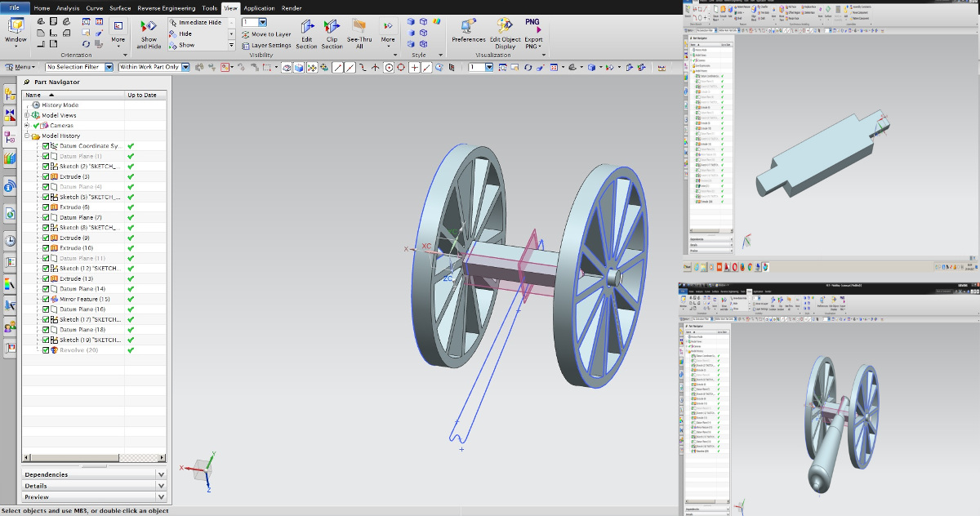Image resolution: width=980 pixels, height=516 pixels.
Task: Click the cannon model window thumbnail
Action: point(830,400)
